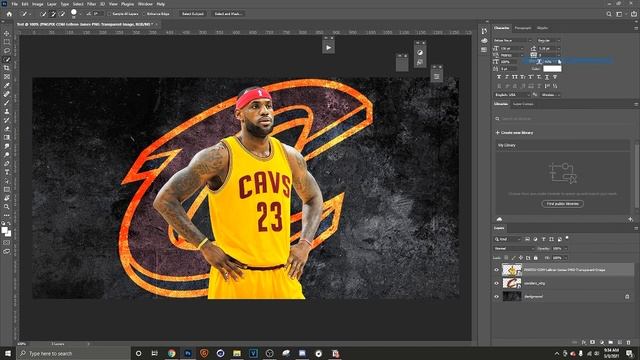
Task: Open the layer blend mode Normal dropdown
Action: point(514,249)
